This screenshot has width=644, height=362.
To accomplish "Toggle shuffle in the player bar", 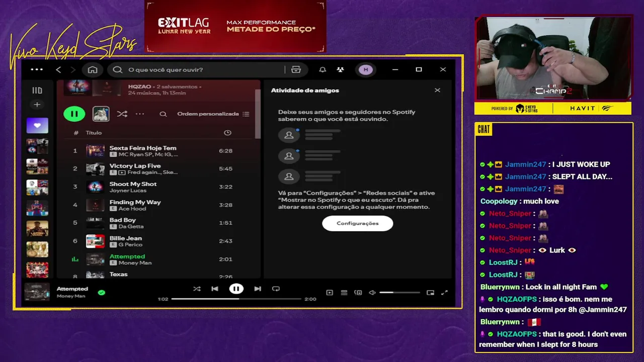I will (197, 289).
